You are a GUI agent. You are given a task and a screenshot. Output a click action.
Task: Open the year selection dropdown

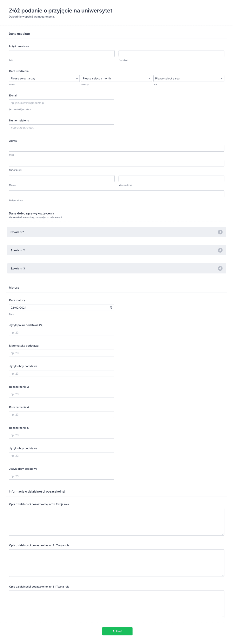pyautogui.click(x=189, y=78)
